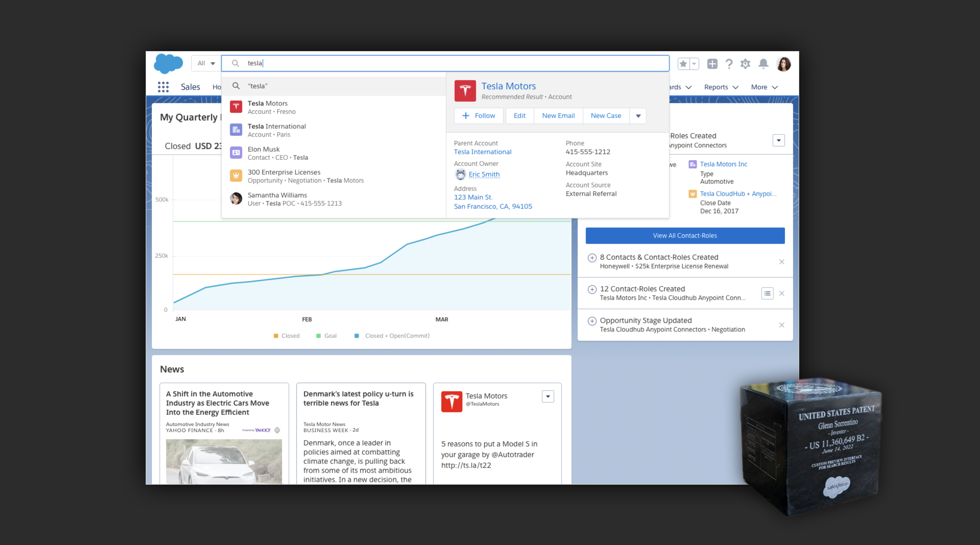Open Tesla Motors tweet card dropdown
Viewport: 980px width, 545px height.
548,397
